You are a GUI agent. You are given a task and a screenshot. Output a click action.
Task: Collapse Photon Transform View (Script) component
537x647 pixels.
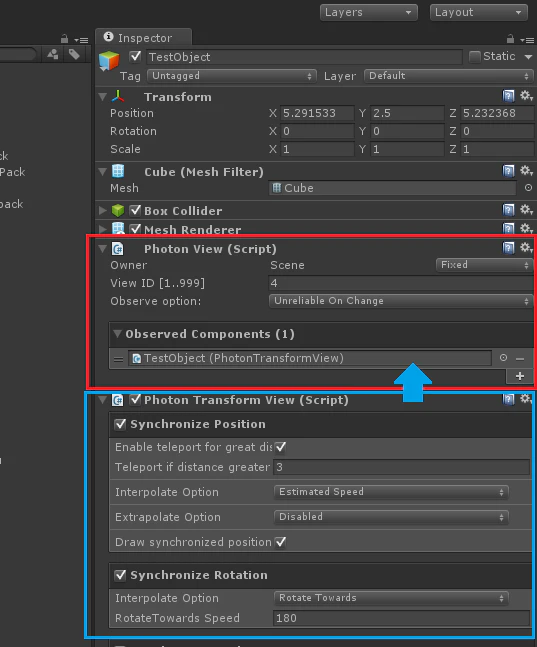coord(102,400)
